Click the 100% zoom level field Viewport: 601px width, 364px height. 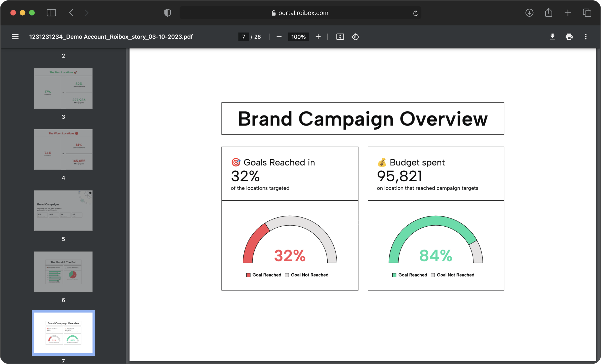point(298,37)
